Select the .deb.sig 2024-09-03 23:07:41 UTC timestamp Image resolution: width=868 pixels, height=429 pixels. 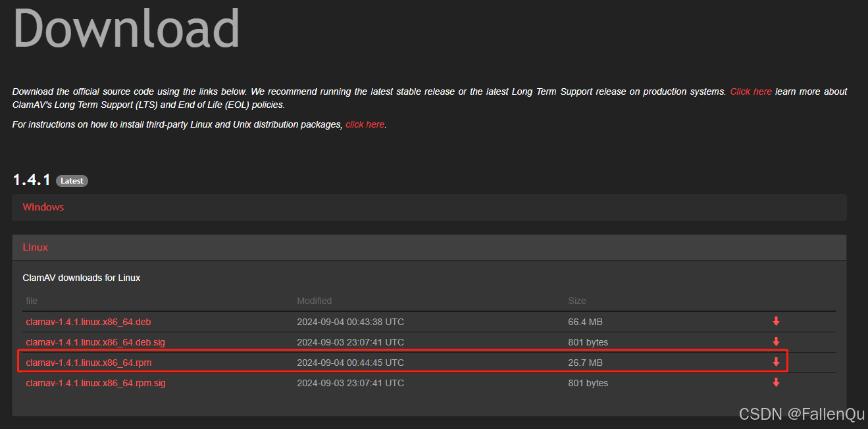click(x=350, y=342)
